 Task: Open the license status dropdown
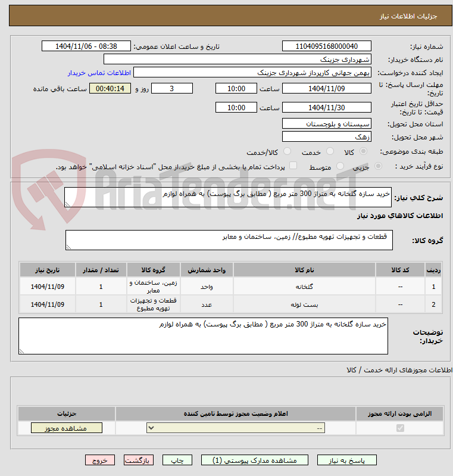tap(236, 428)
